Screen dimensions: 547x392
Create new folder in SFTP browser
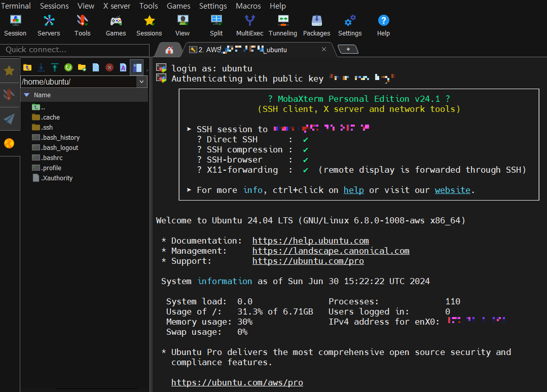82,67
